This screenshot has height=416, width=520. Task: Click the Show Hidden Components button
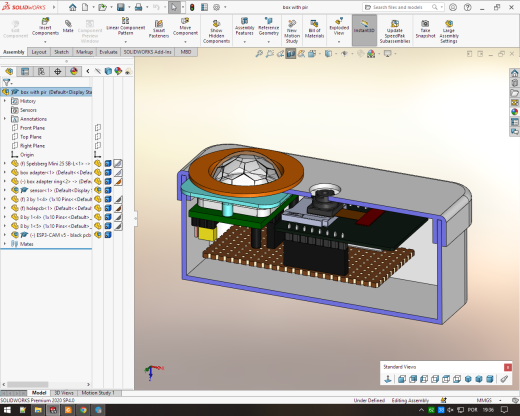[x=216, y=31]
